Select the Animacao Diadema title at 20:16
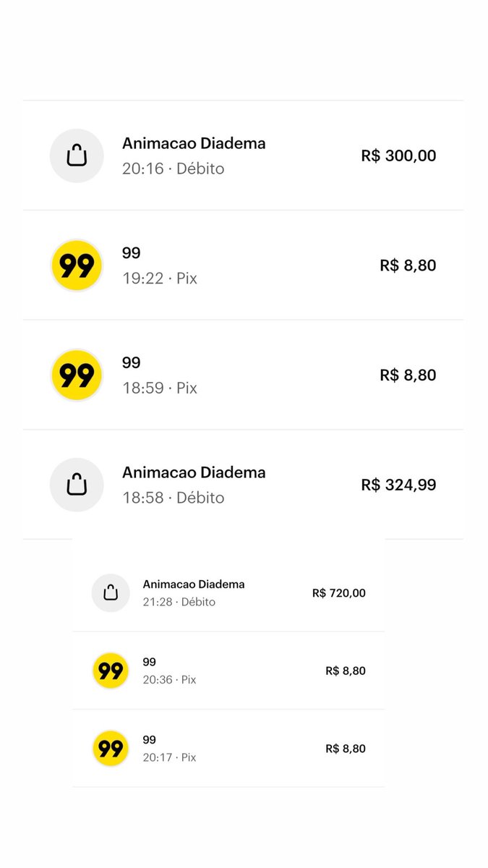Viewport: 488px width, 868px height. click(x=194, y=143)
